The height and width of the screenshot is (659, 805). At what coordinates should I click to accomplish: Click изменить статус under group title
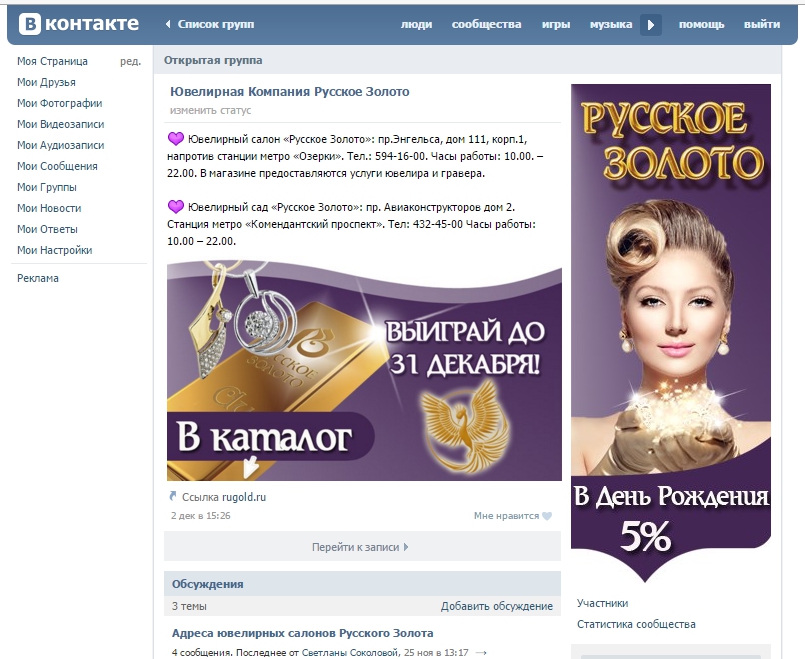210,110
